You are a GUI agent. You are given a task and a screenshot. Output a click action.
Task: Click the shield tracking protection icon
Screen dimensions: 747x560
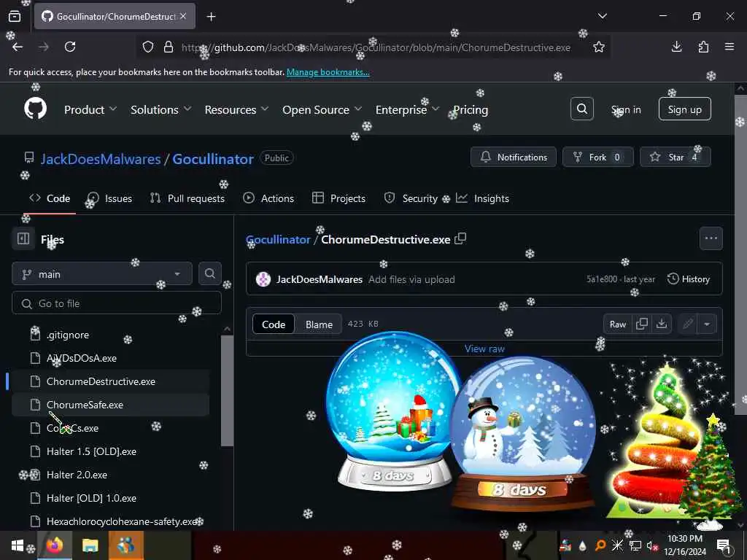tap(148, 47)
